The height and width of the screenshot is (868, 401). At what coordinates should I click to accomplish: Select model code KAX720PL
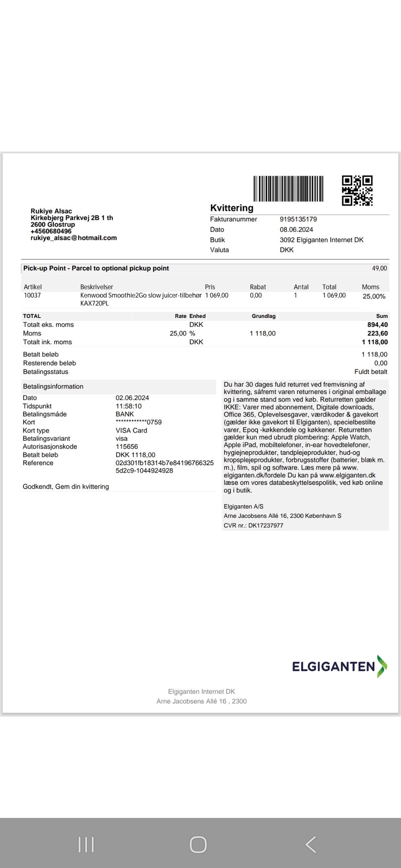94,304
